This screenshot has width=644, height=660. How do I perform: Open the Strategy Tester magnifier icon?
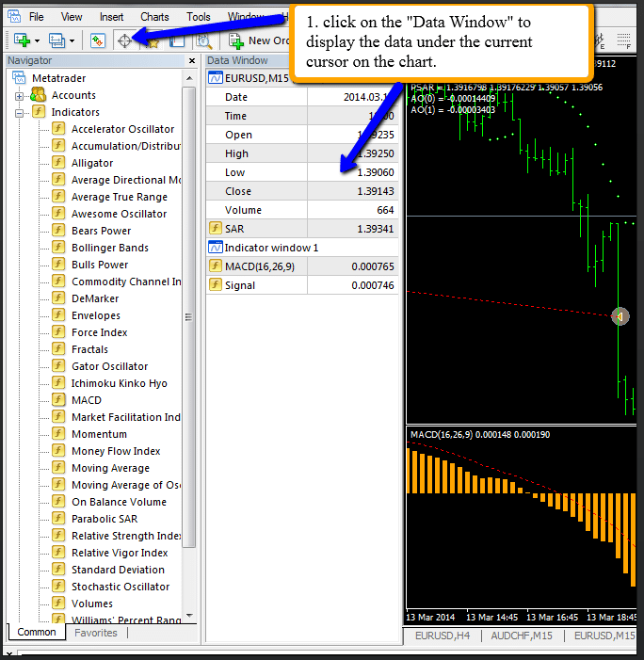[x=204, y=40]
